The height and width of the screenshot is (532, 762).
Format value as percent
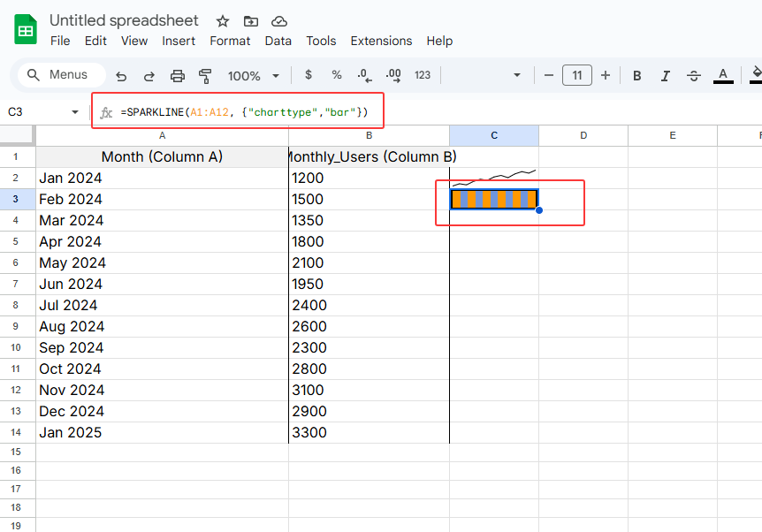pyautogui.click(x=337, y=75)
